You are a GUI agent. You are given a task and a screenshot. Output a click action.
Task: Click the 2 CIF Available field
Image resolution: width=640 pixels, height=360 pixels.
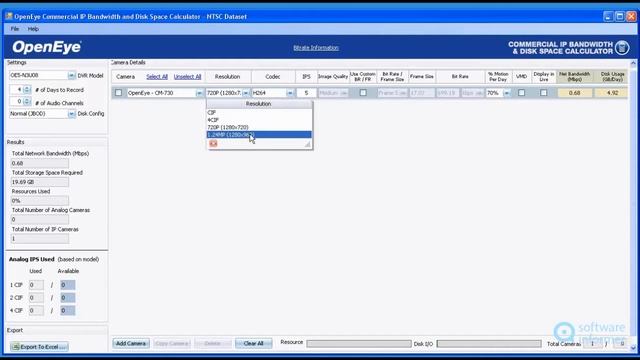(67, 298)
